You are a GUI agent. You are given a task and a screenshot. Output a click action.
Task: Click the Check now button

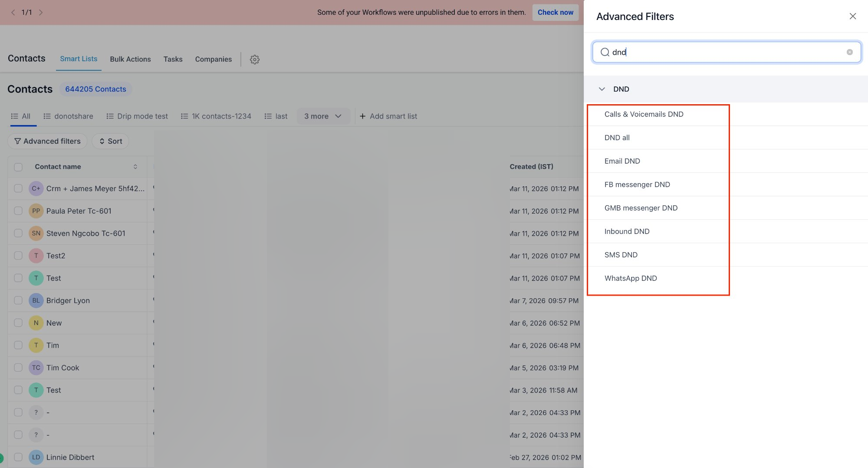pyautogui.click(x=555, y=12)
